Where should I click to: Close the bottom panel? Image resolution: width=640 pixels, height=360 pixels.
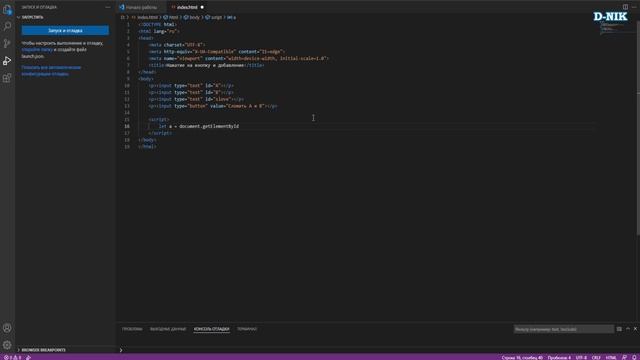[x=636, y=329]
